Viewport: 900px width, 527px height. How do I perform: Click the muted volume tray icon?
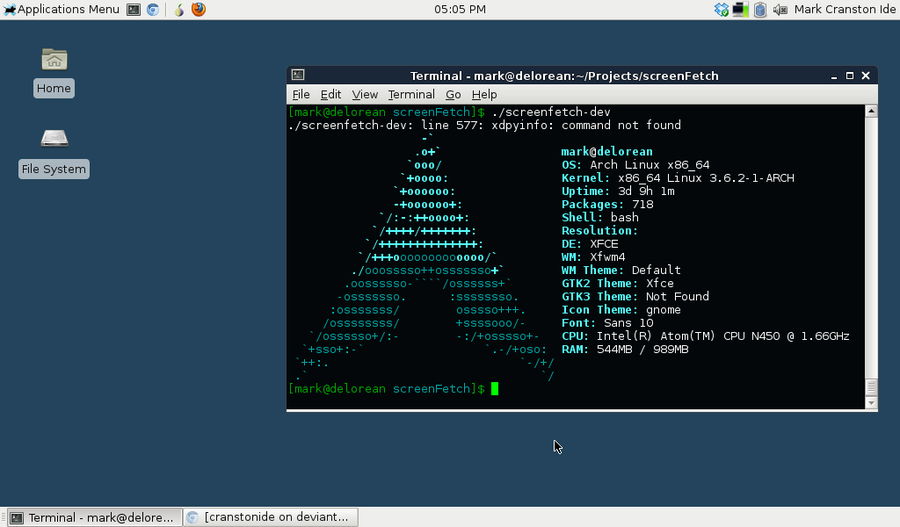779,9
